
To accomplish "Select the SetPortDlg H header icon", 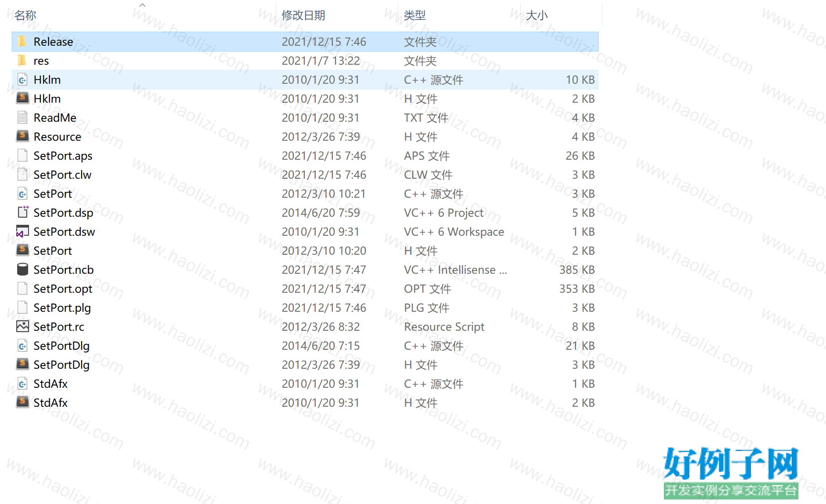I will pos(22,365).
